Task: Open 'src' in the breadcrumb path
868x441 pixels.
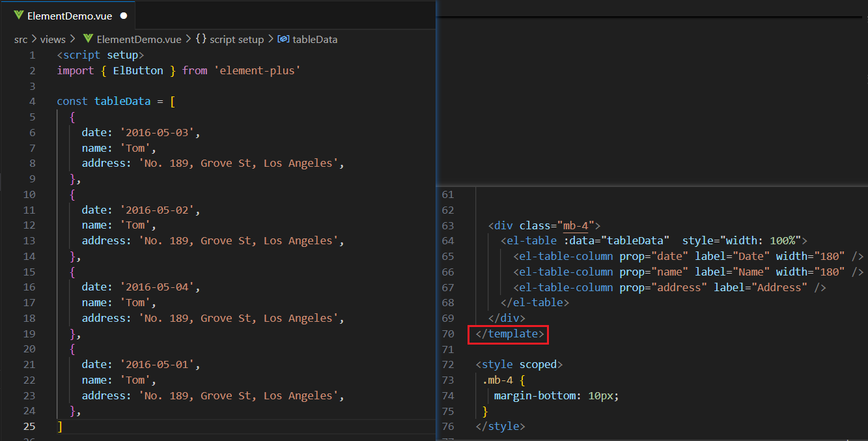Action: point(21,39)
